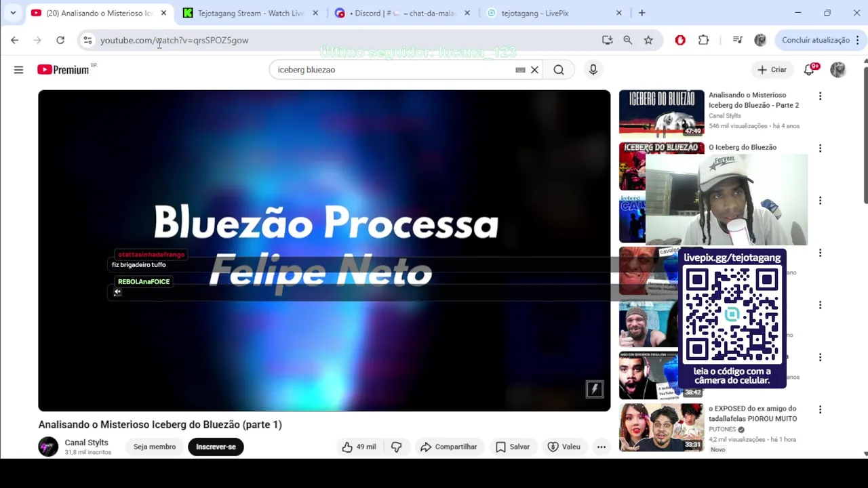Open the tab search dropdown arrow
The width and height of the screenshot is (868, 488).
[x=13, y=13]
